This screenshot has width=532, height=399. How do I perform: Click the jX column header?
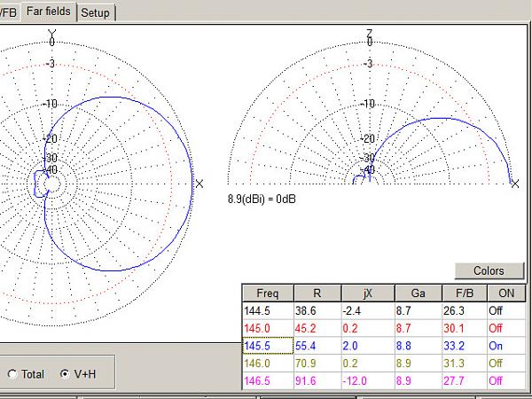pos(368,293)
